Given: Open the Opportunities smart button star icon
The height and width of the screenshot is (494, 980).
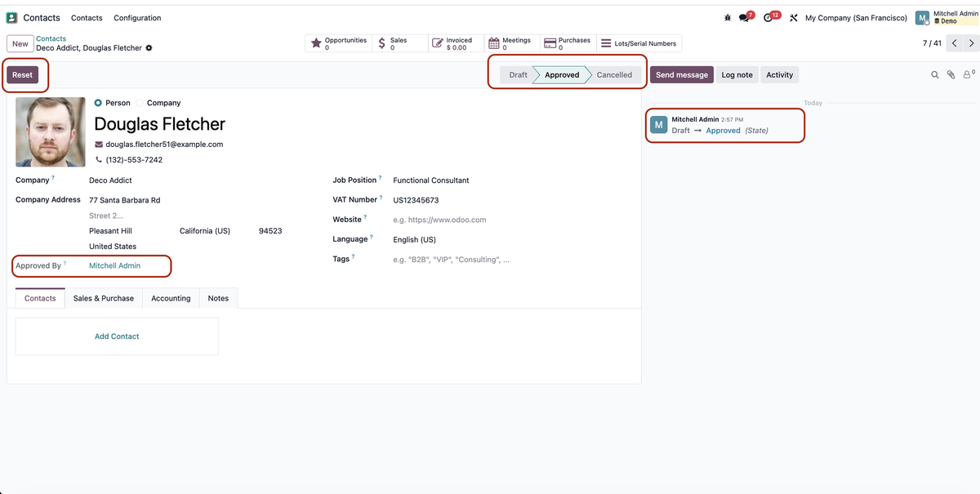Looking at the screenshot, I should (x=315, y=42).
